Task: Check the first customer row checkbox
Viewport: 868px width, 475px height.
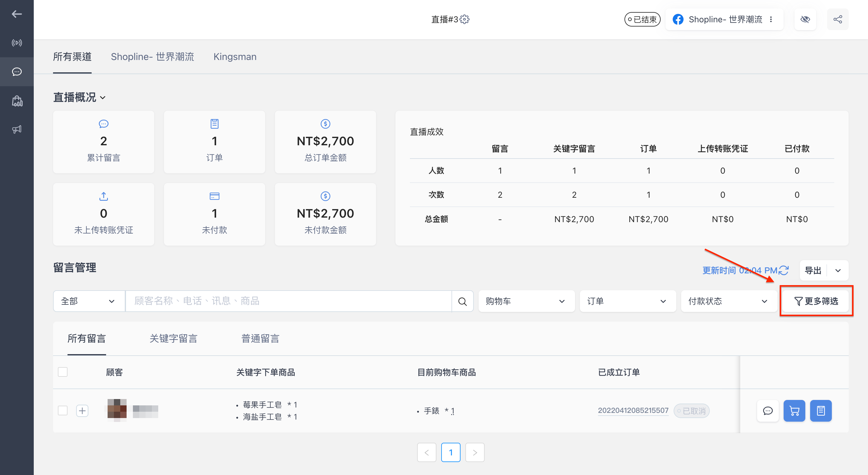Action: tap(63, 411)
